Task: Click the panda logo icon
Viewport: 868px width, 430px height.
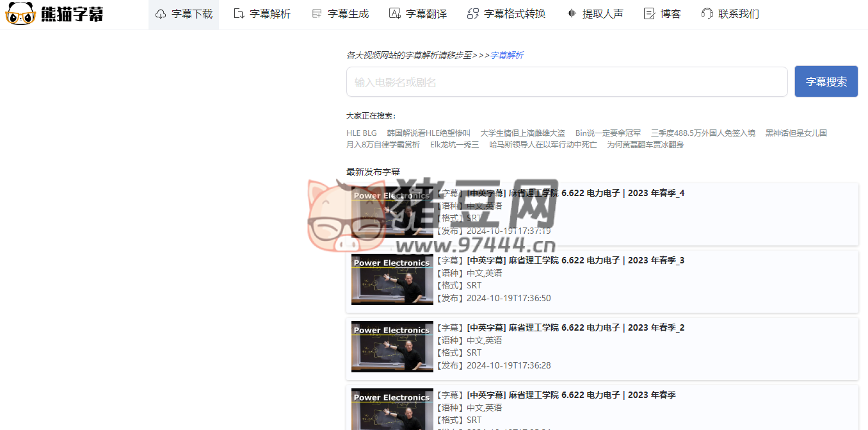Action: (20, 13)
